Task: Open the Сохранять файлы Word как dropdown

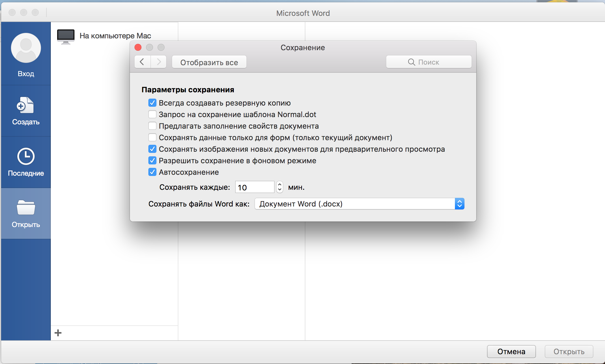Action: pyautogui.click(x=359, y=204)
